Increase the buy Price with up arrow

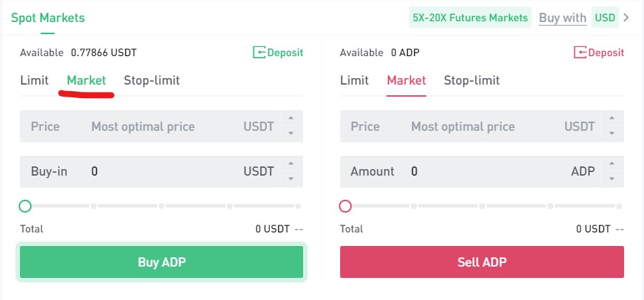(290, 119)
